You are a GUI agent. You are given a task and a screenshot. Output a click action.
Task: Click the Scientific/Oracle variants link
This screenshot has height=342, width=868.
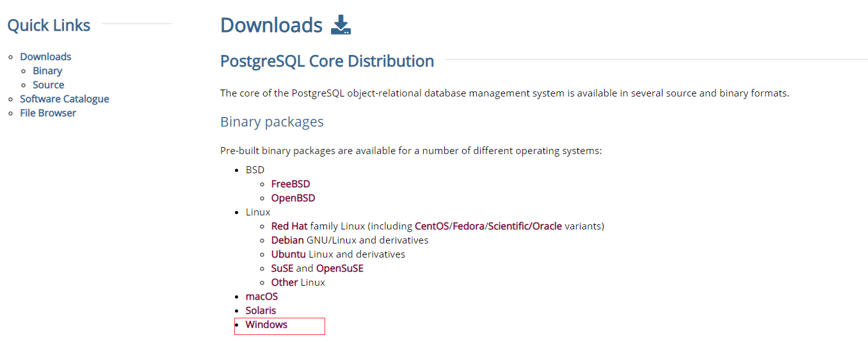pyautogui.click(x=525, y=226)
